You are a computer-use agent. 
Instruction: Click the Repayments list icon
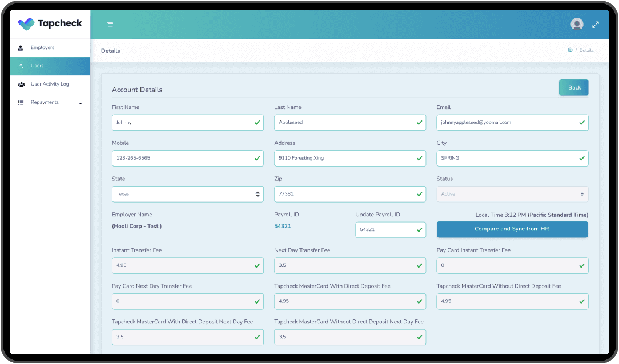20,102
